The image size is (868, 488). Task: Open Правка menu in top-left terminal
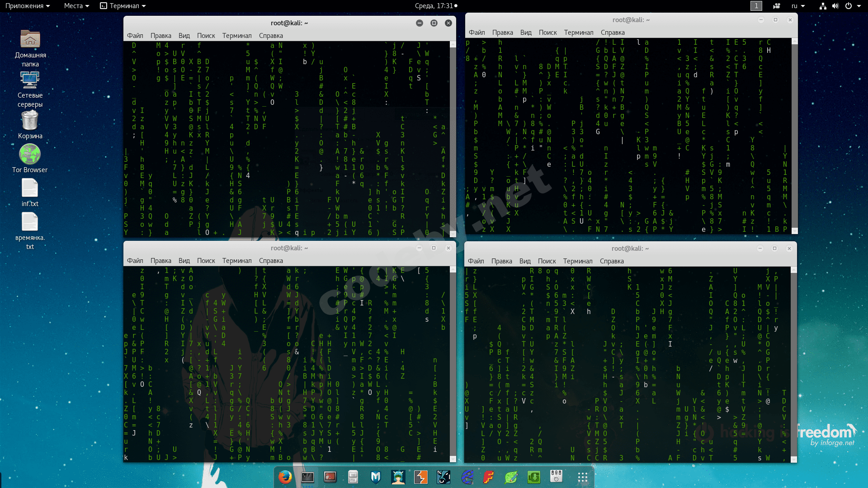pos(160,36)
